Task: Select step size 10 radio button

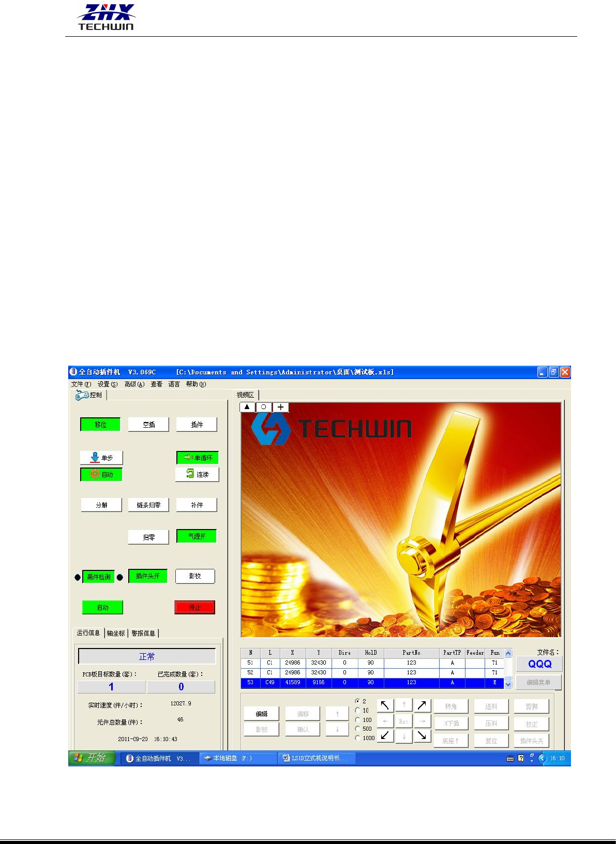Action: 357,711
